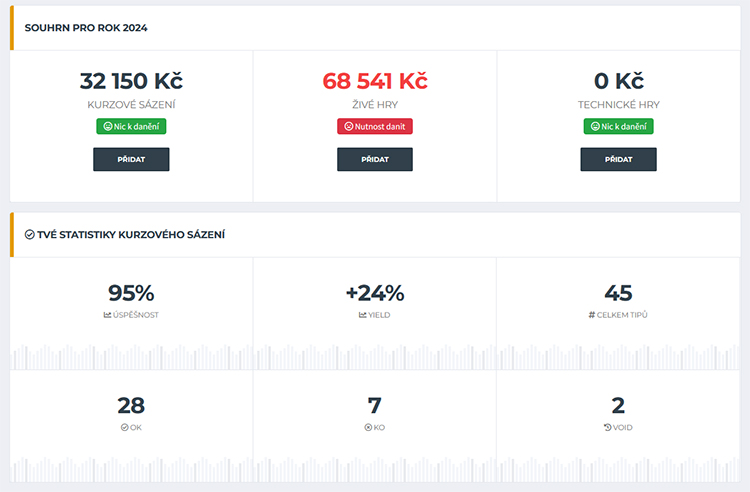Click the chart icon beside ÚSPĚŠNOST

(108, 315)
